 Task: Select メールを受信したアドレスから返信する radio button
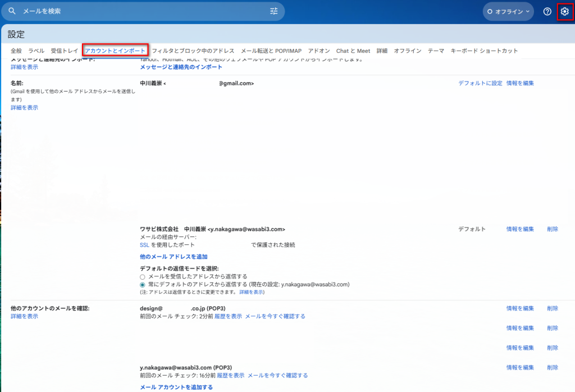pyautogui.click(x=143, y=276)
